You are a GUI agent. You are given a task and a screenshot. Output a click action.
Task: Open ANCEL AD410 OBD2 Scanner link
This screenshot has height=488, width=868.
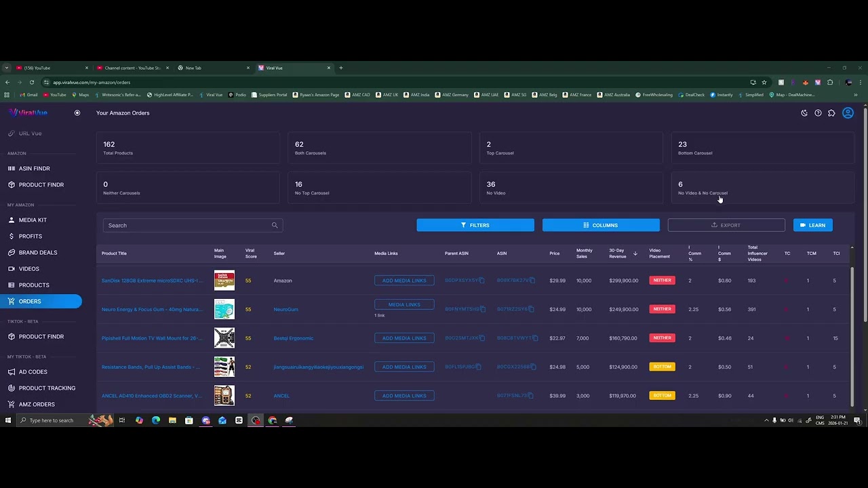(x=152, y=396)
